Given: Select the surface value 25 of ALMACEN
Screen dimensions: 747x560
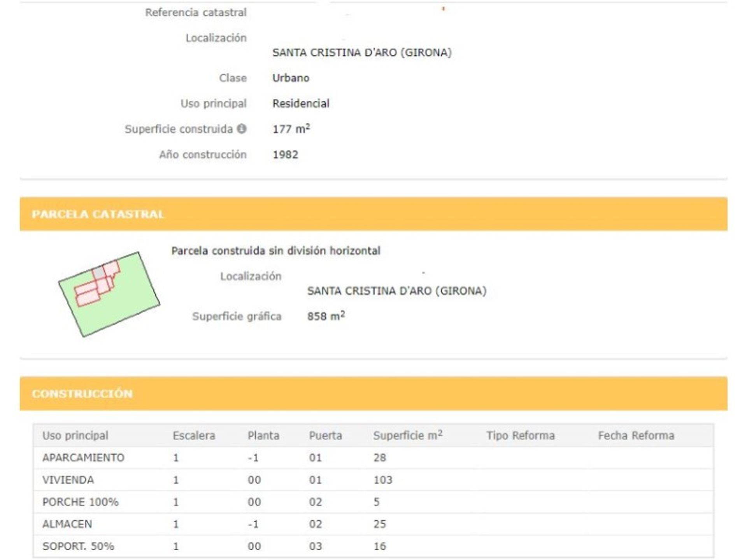Looking at the screenshot, I should click(x=380, y=524).
